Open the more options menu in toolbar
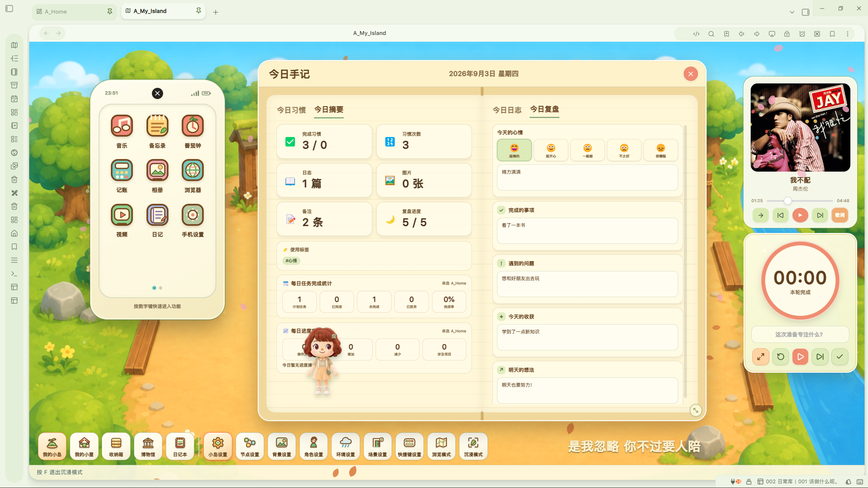The height and width of the screenshot is (488, 868). (x=848, y=34)
